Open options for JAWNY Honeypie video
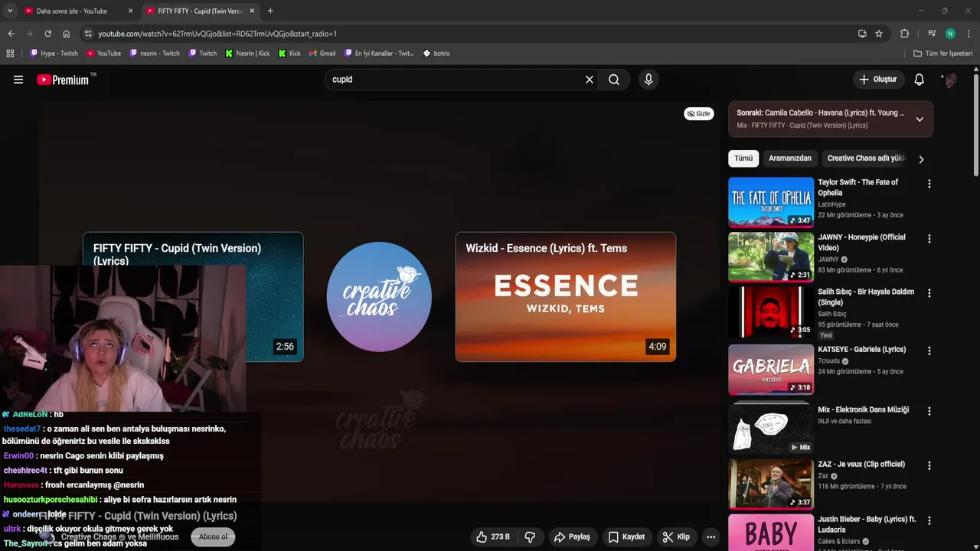This screenshot has width=980, height=551. (x=929, y=239)
